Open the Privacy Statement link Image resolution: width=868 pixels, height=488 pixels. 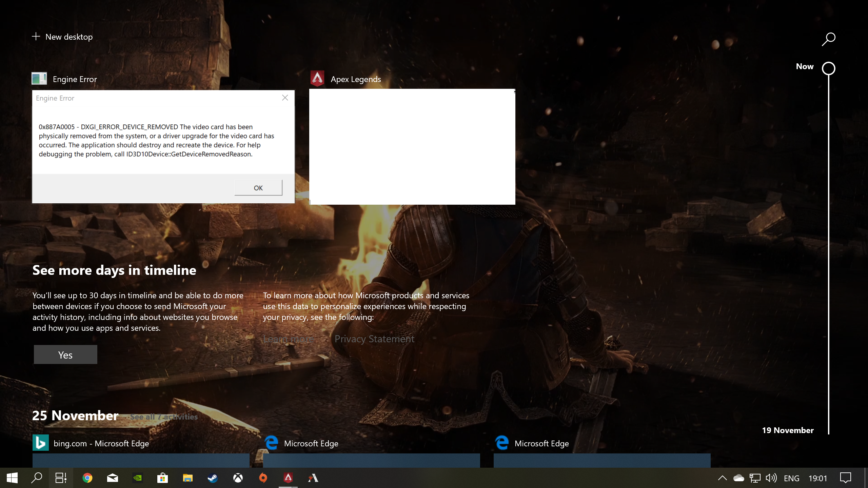[x=374, y=339]
